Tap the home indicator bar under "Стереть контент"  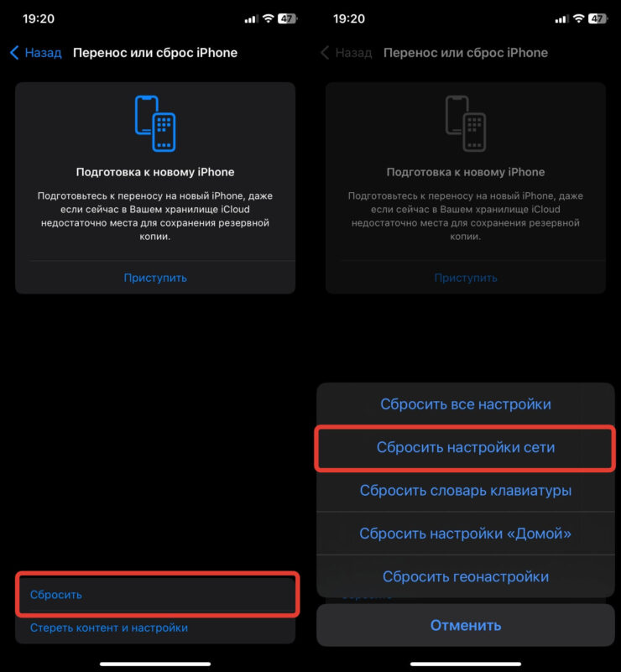pyautogui.click(x=155, y=664)
